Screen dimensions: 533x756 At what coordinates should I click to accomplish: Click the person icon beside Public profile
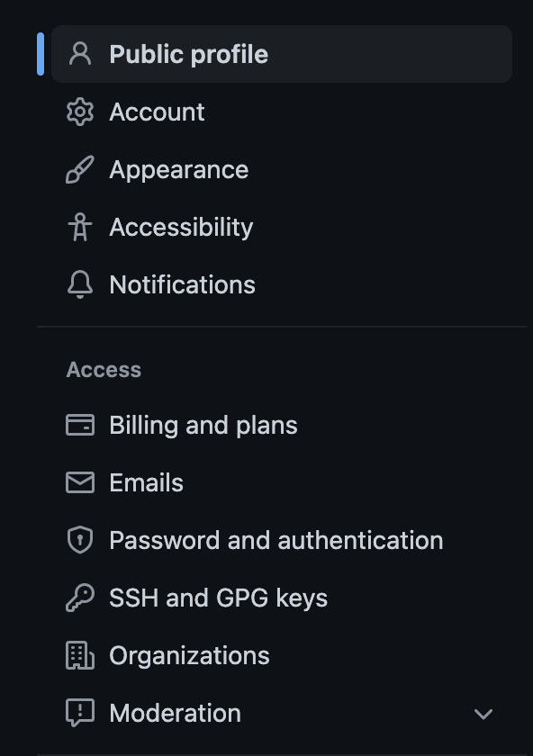80,54
